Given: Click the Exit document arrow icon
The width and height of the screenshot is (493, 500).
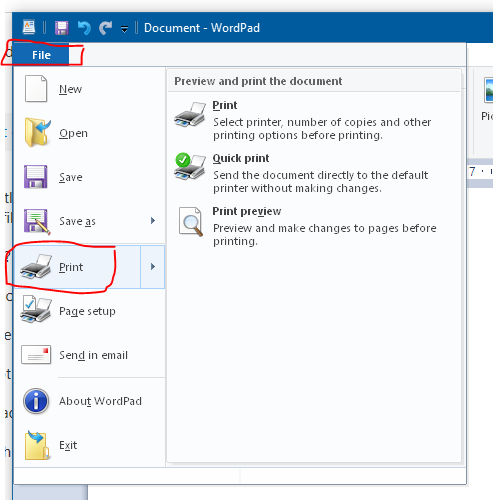Looking at the screenshot, I should click(x=37, y=445).
